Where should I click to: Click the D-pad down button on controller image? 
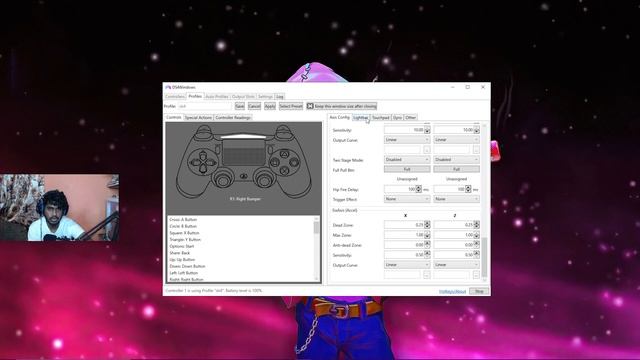pyautogui.click(x=202, y=169)
